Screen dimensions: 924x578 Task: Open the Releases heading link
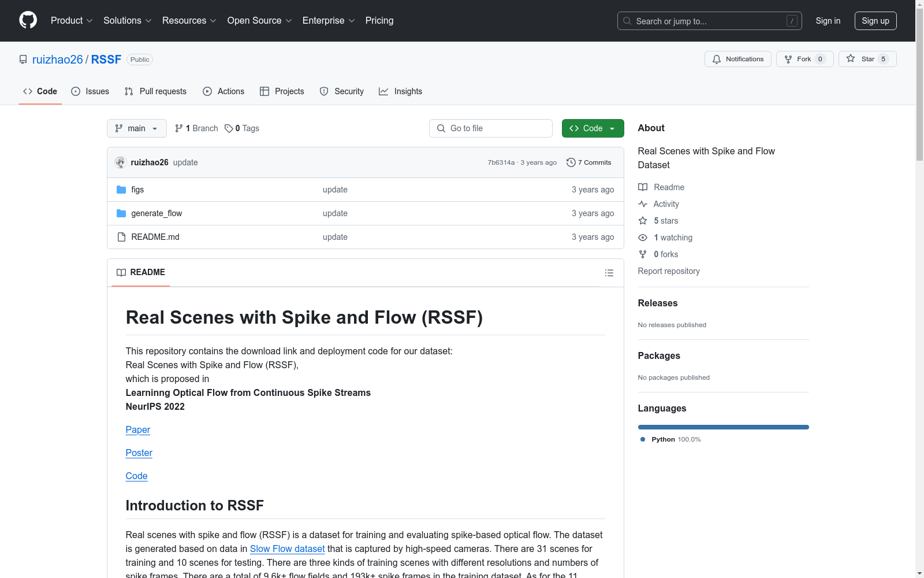pos(658,303)
